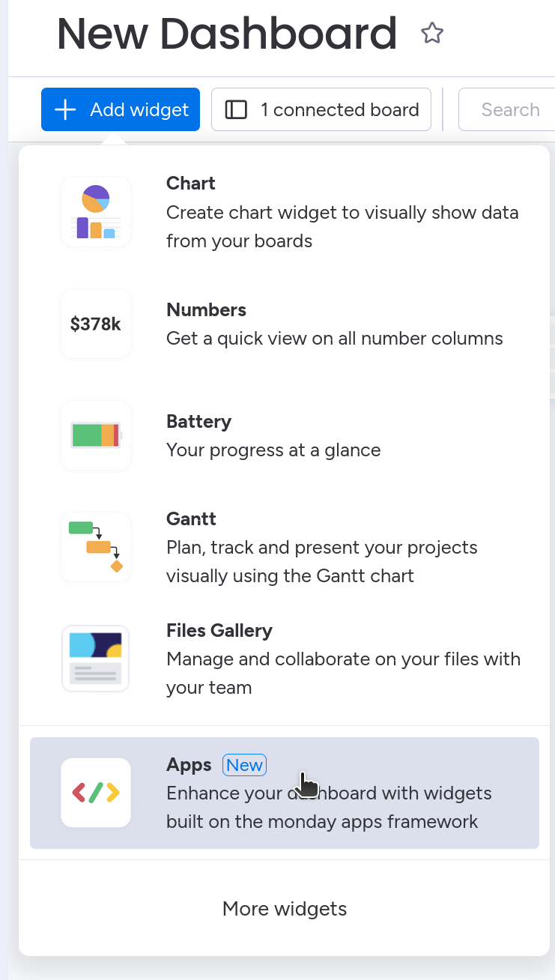555x980 pixels.
Task: Click the board icon beside connected board
Action: 236,110
